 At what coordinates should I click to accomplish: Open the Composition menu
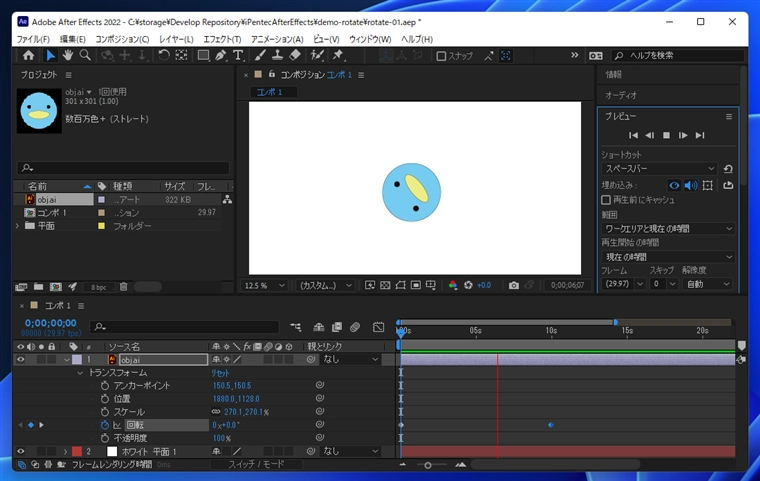click(x=122, y=39)
